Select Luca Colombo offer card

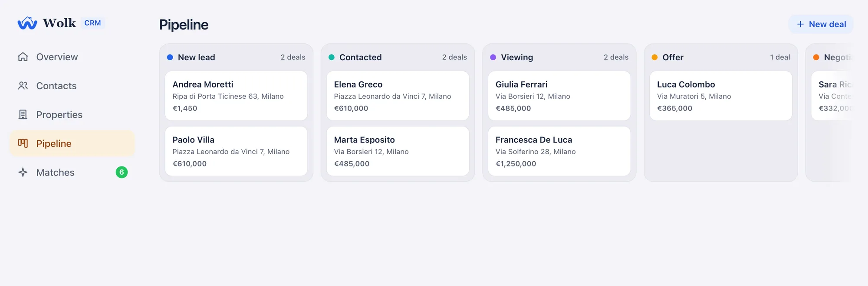[720, 96]
